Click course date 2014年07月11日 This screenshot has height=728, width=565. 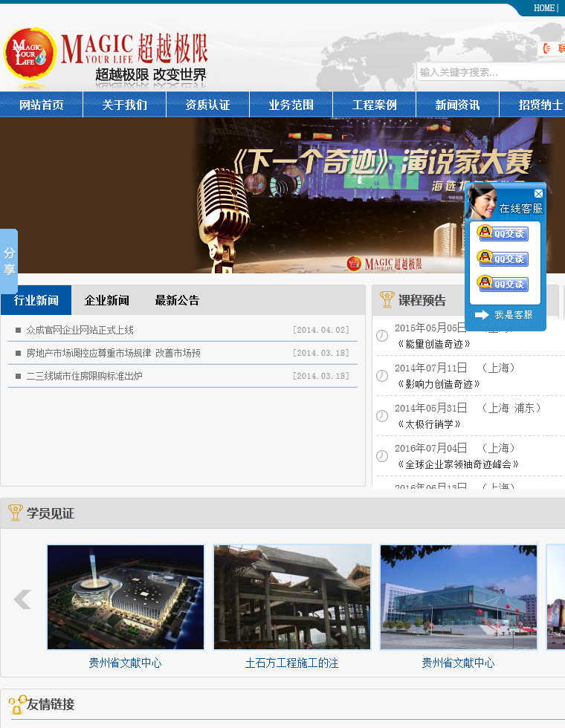430,368
